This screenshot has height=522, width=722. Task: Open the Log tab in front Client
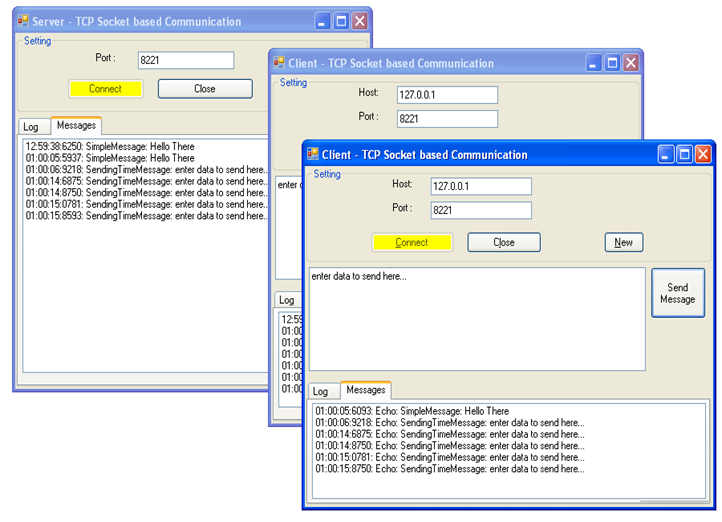320,392
